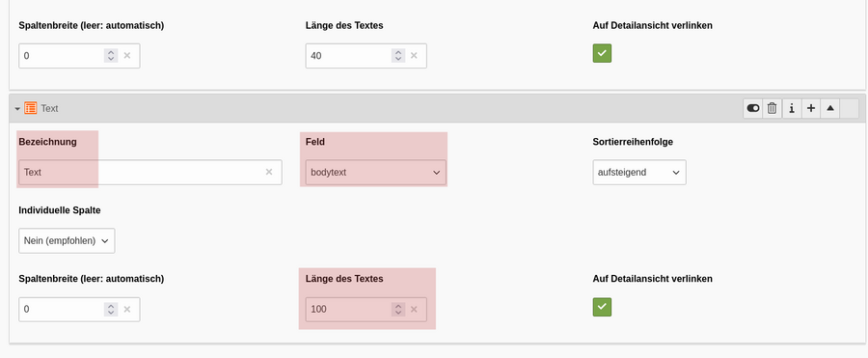
Task: Open Sortierreihenfolge dropdown showing aufsteigend
Action: [x=639, y=173]
